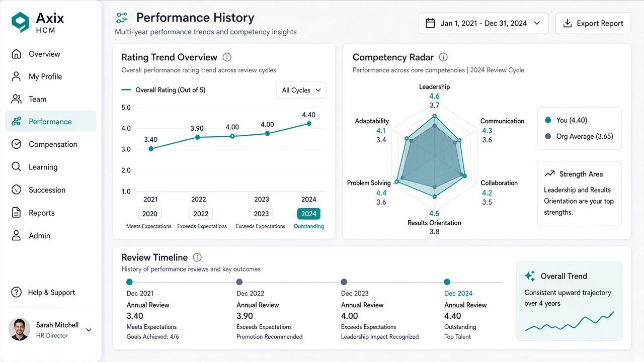Screen dimensions: 644x362
Task: Click the Team people icon
Action: tap(17, 99)
